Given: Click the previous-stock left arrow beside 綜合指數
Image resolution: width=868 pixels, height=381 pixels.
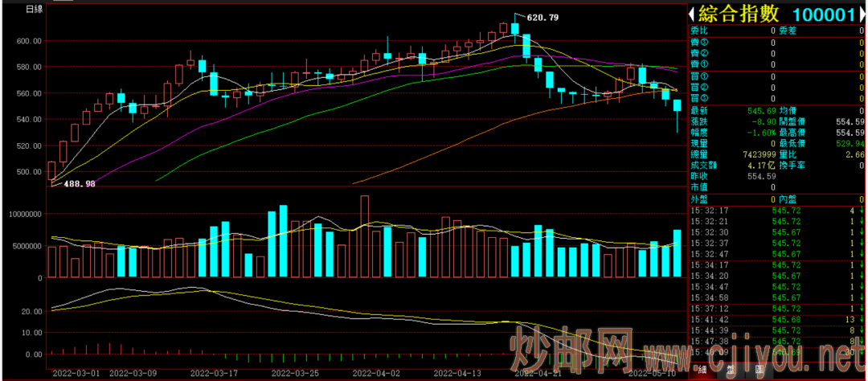Looking at the screenshot, I should coord(693,14).
